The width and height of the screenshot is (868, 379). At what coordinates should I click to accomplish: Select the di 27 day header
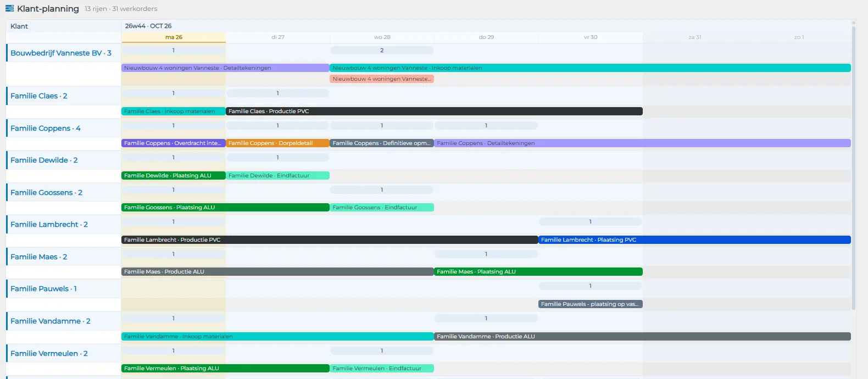click(278, 37)
